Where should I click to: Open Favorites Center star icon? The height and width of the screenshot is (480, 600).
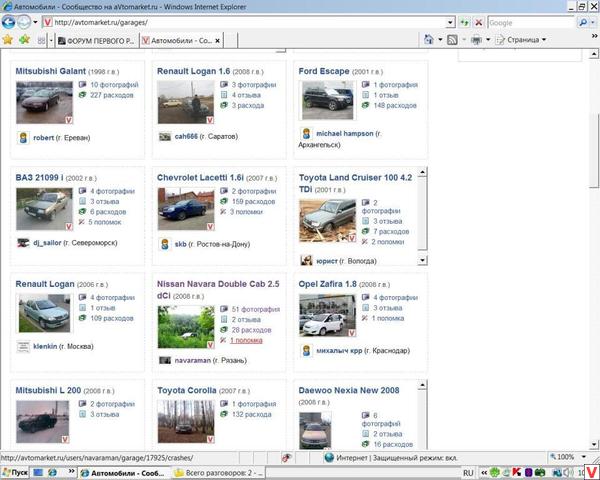point(8,39)
